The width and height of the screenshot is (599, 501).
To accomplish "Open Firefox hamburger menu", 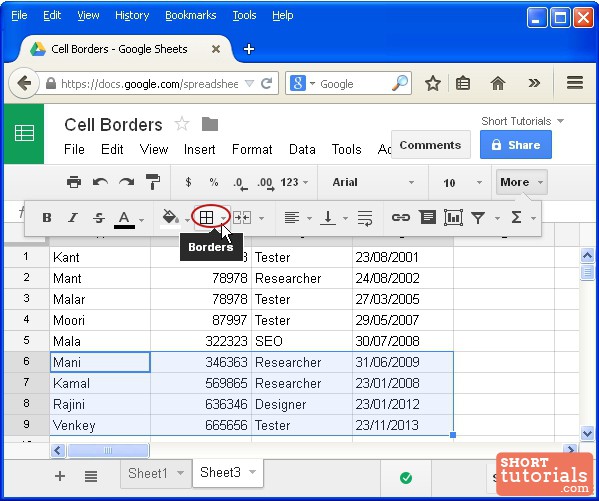I will coord(575,83).
